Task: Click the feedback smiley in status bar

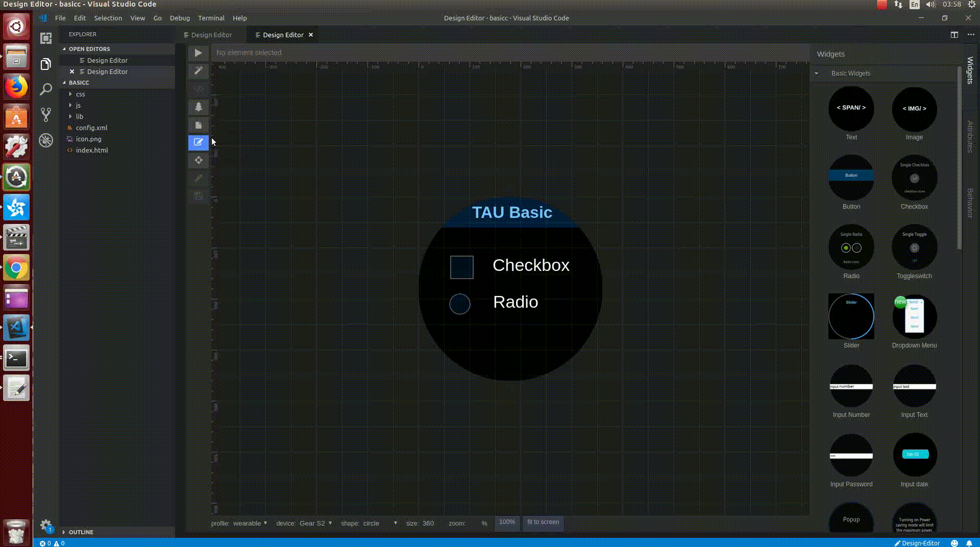Action: click(954, 543)
